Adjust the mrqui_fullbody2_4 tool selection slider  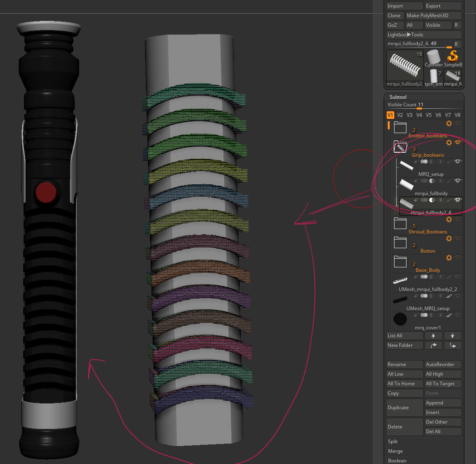coord(419,44)
